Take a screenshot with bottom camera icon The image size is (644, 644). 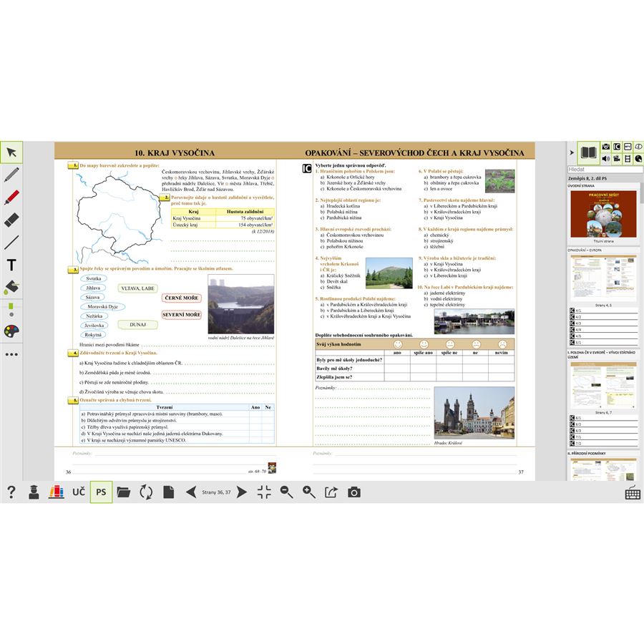coord(353,492)
